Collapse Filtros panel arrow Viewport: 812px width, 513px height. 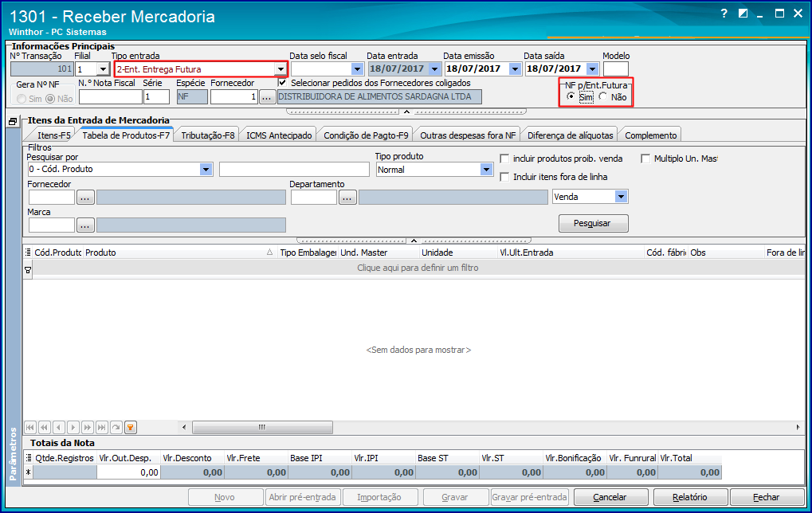(x=414, y=241)
